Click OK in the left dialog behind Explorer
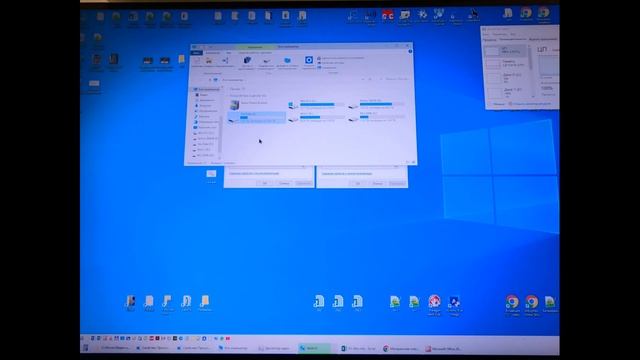Viewport: 640px width, 360px height. [264, 183]
